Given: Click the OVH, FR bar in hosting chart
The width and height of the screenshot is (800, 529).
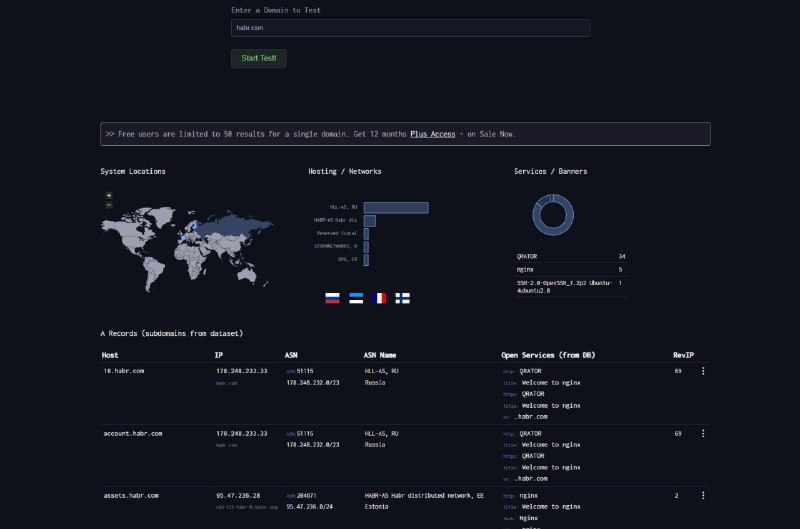Looking at the screenshot, I should pyautogui.click(x=366, y=260).
